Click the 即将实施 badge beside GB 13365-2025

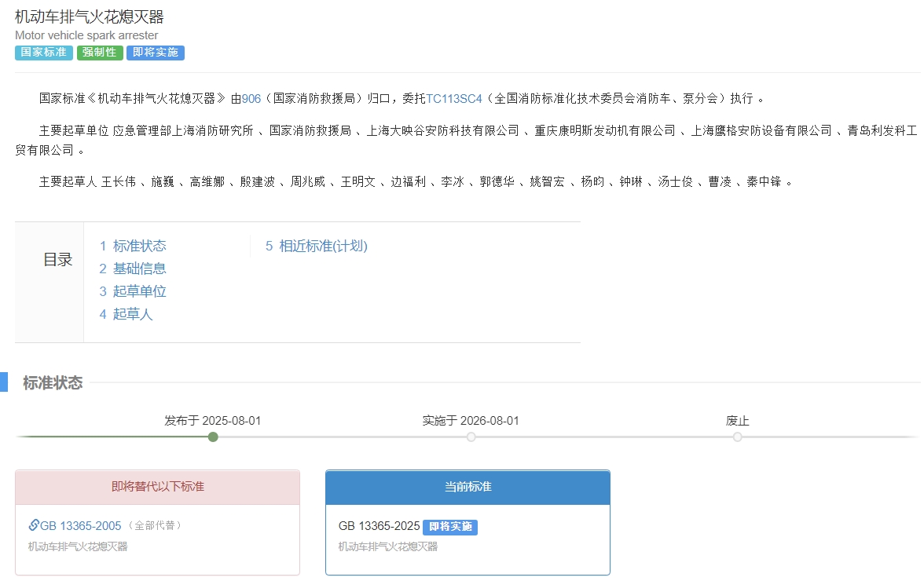(x=450, y=527)
